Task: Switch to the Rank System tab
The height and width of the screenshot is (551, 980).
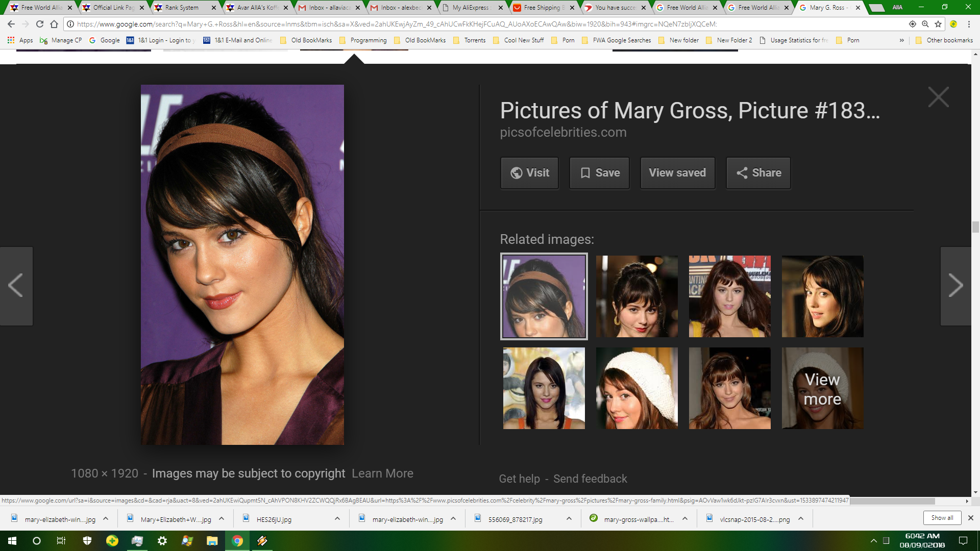Action: 182,8
